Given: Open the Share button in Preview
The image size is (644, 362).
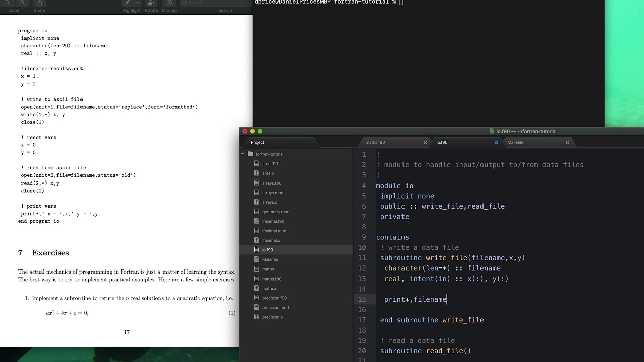Looking at the screenshot, I should 39,3.
